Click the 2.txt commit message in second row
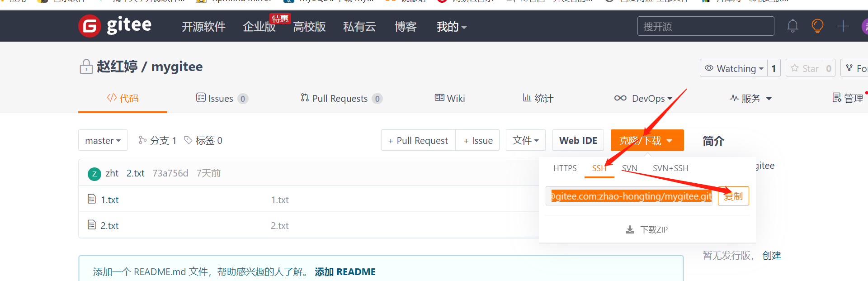Image resolution: width=868 pixels, height=281 pixels. [x=280, y=225]
